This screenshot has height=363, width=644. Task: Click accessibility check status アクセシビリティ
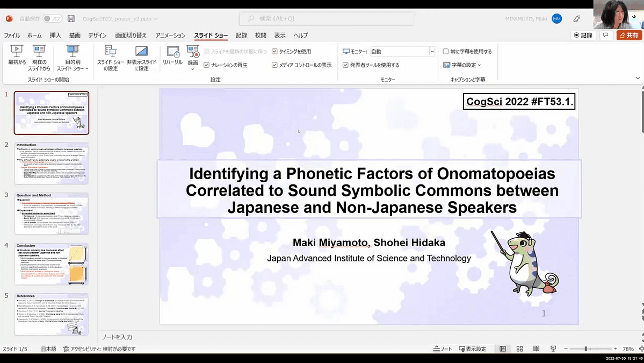pyautogui.click(x=99, y=349)
